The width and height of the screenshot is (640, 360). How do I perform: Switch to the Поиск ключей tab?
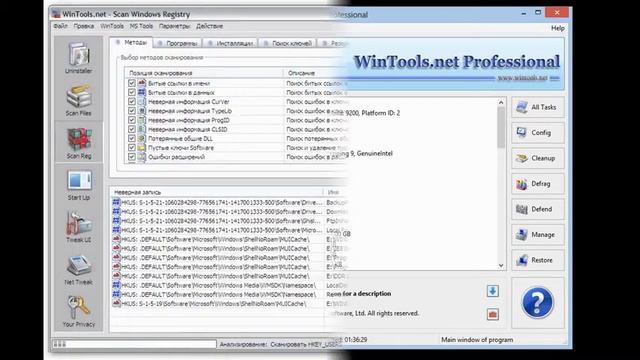(x=287, y=43)
